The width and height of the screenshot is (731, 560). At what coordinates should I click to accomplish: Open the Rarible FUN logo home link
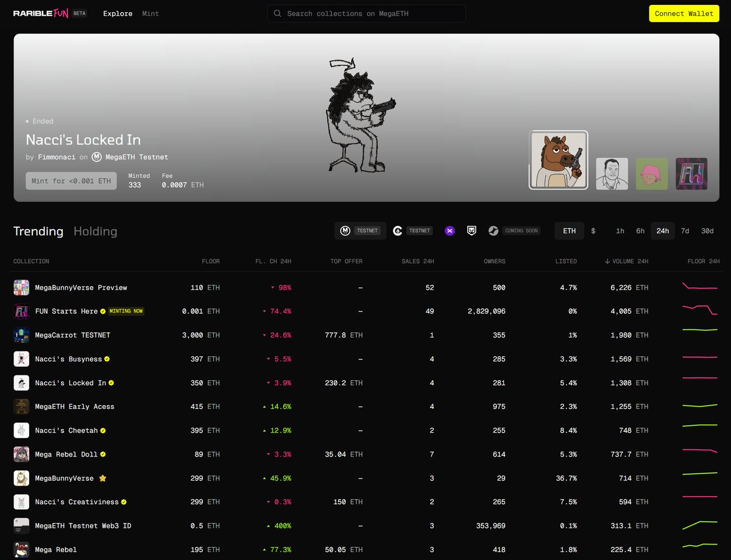coord(40,13)
